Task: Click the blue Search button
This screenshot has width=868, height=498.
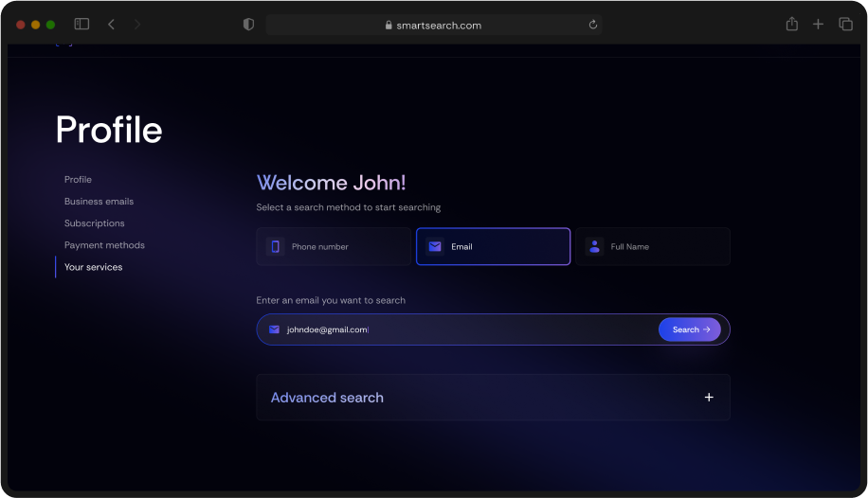Action: tap(690, 329)
